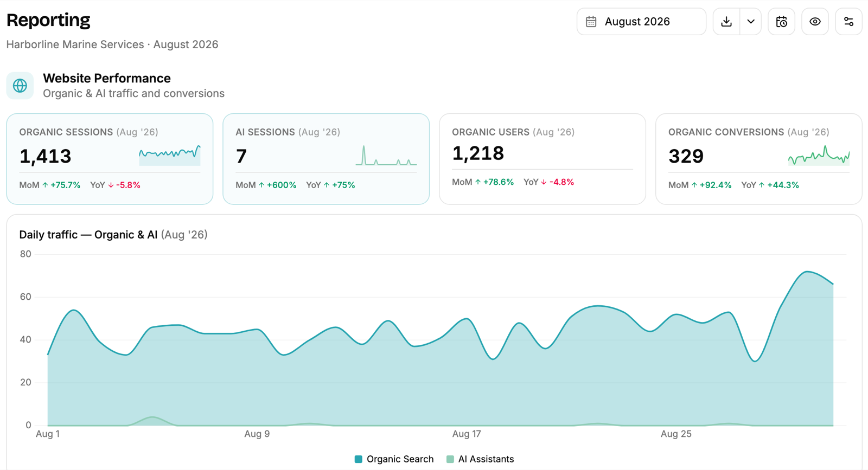
Task: Click the 1,218 organic users value
Action: pos(478,153)
